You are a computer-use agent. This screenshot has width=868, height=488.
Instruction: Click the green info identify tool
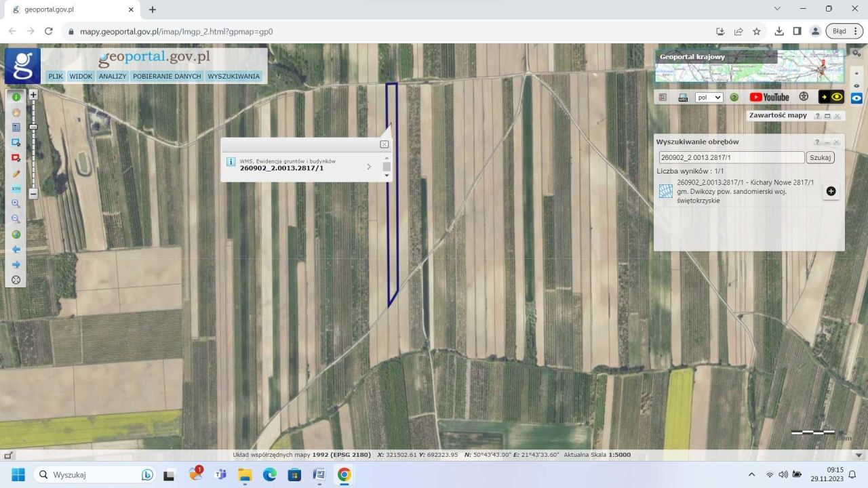coord(16,97)
